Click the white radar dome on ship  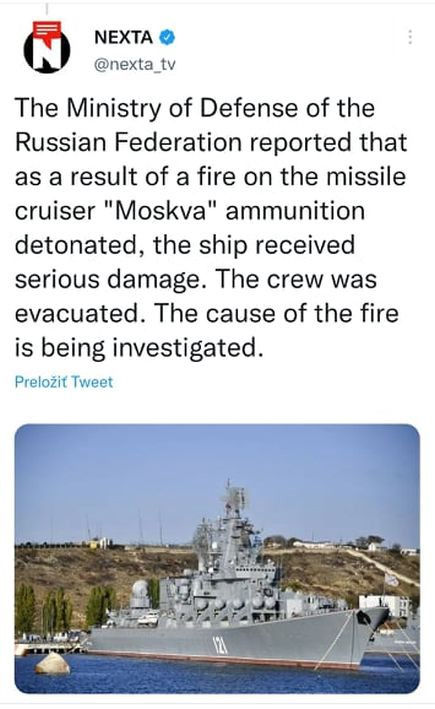point(140,590)
